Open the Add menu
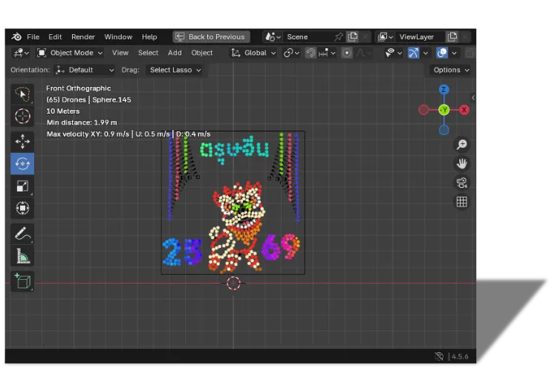Viewport: 552px width, 392px height. [175, 53]
